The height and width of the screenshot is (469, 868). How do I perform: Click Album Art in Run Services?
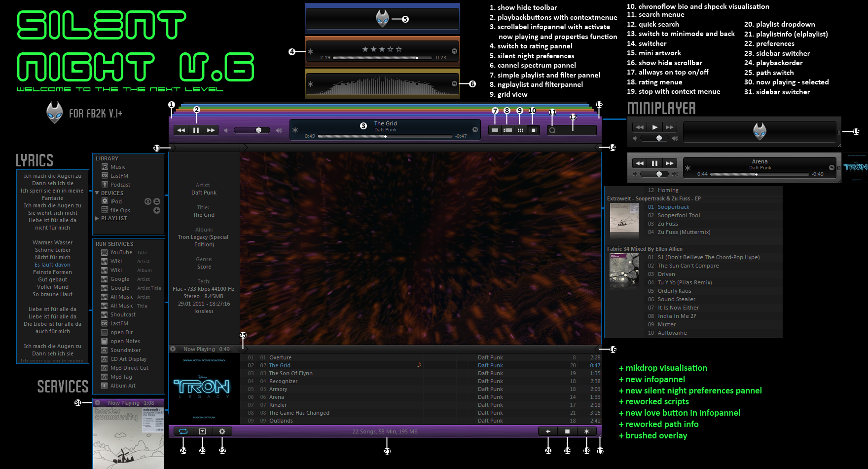click(123, 386)
